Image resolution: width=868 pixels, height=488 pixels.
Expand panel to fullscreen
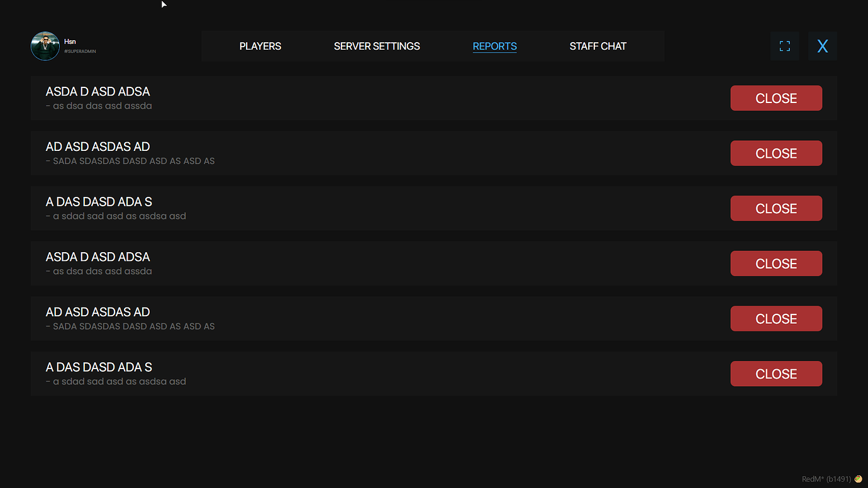[784, 45]
